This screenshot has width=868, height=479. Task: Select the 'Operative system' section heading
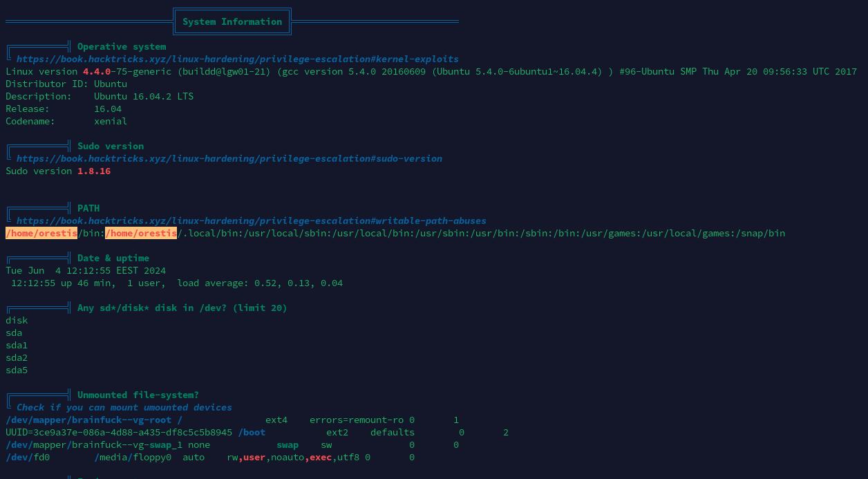(x=122, y=46)
